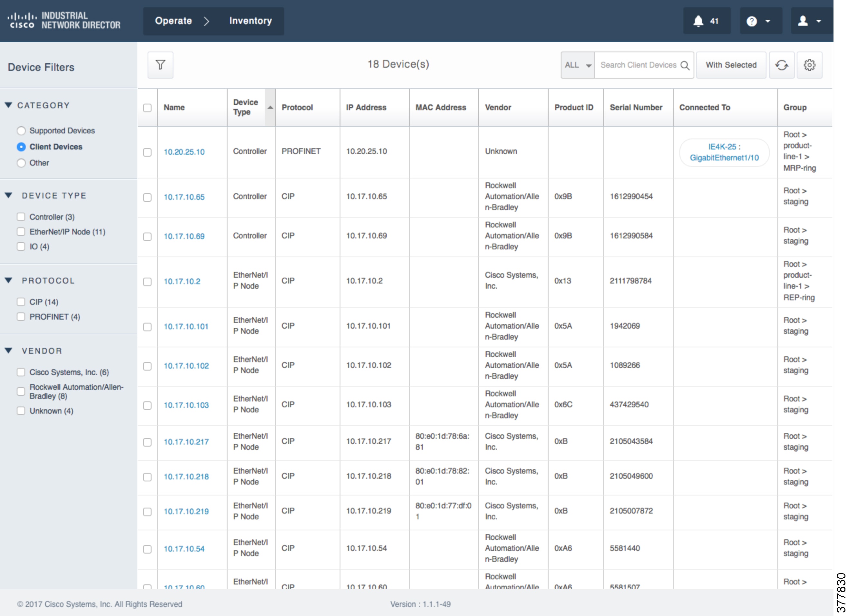This screenshot has height=616, width=848.
Task: Open device link 10.17.10.218
Action: pyautogui.click(x=186, y=476)
